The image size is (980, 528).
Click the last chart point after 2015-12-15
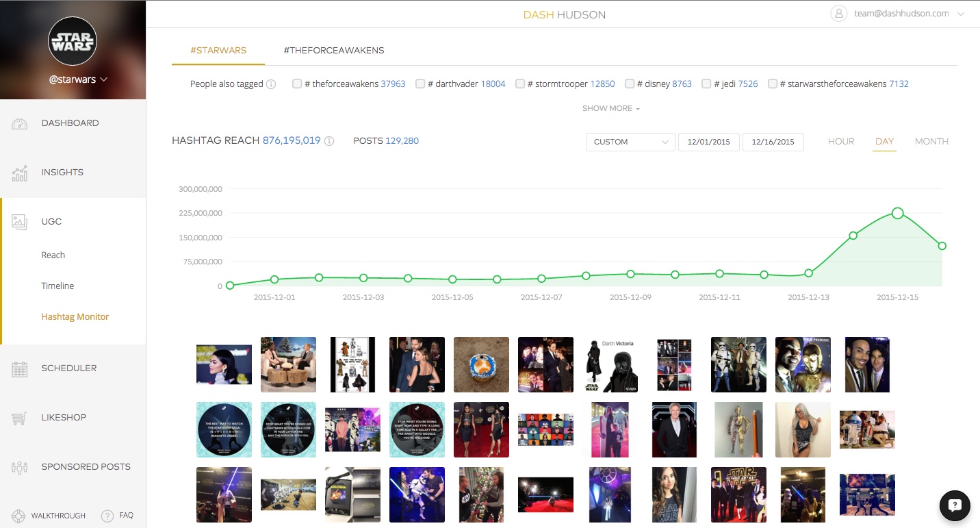coord(942,246)
